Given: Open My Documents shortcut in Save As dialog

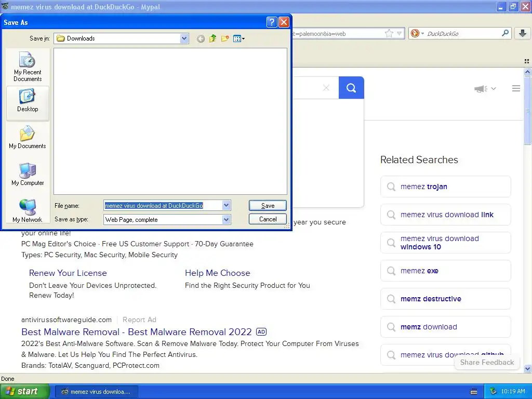Looking at the screenshot, I should pyautogui.click(x=28, y=137).
